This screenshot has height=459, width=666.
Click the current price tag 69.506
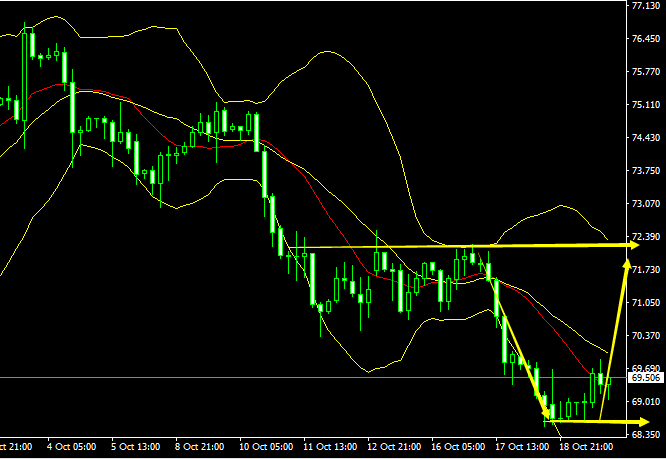tap(646, 377)
